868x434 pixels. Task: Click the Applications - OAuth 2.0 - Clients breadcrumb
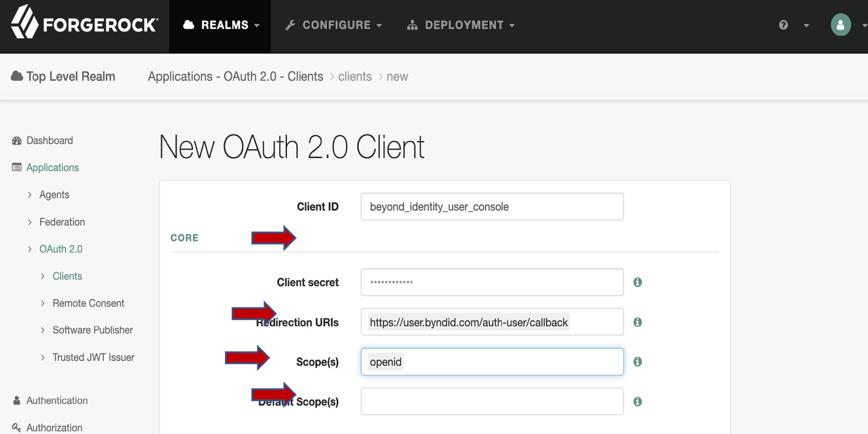click(x=235, y=76)
